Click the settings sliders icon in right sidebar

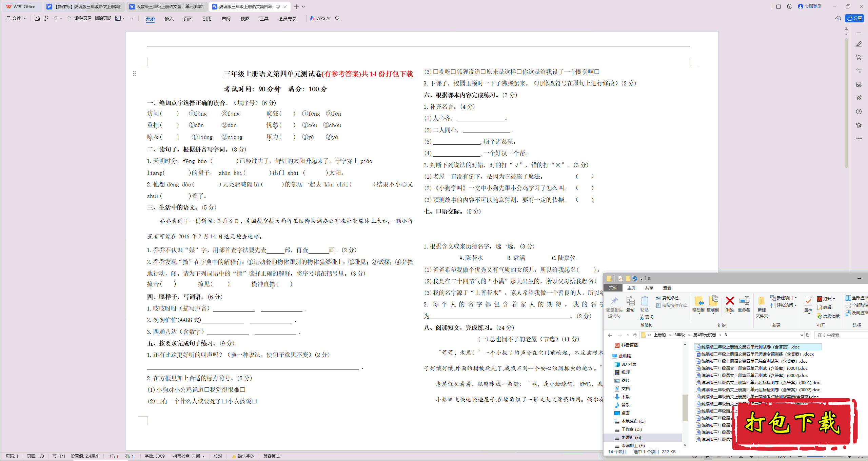[x=859, y=71]
